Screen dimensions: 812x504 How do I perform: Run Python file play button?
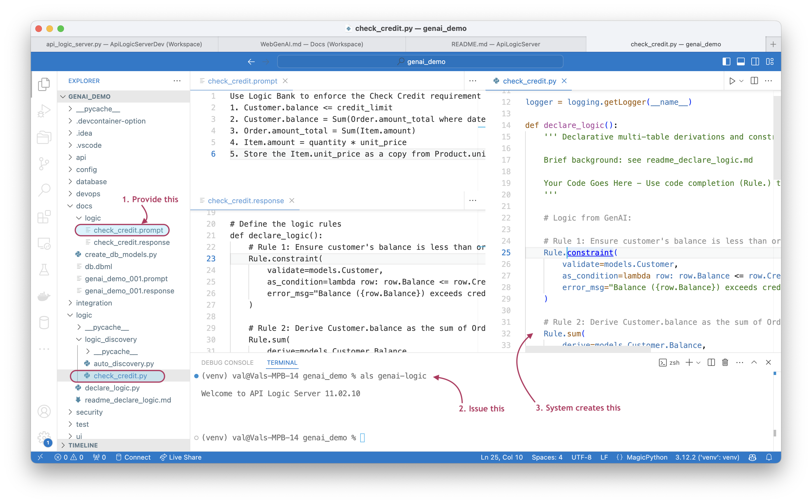(732, 81)
